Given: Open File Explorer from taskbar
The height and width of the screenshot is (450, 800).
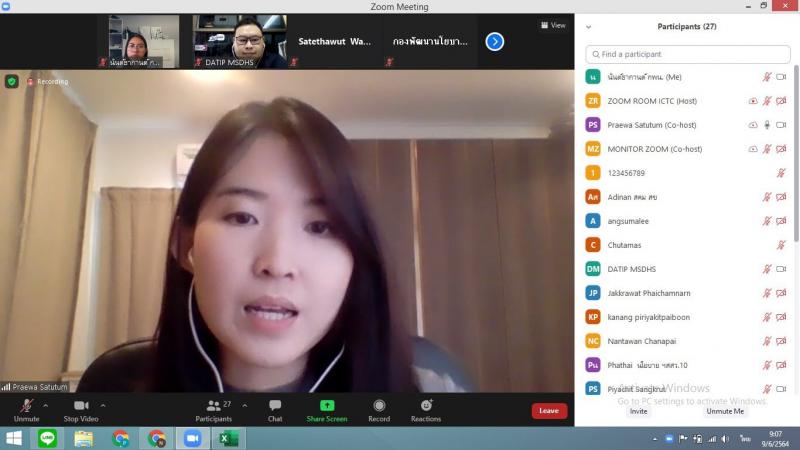Looking at the screenshot, I should [x=83, y=438].
